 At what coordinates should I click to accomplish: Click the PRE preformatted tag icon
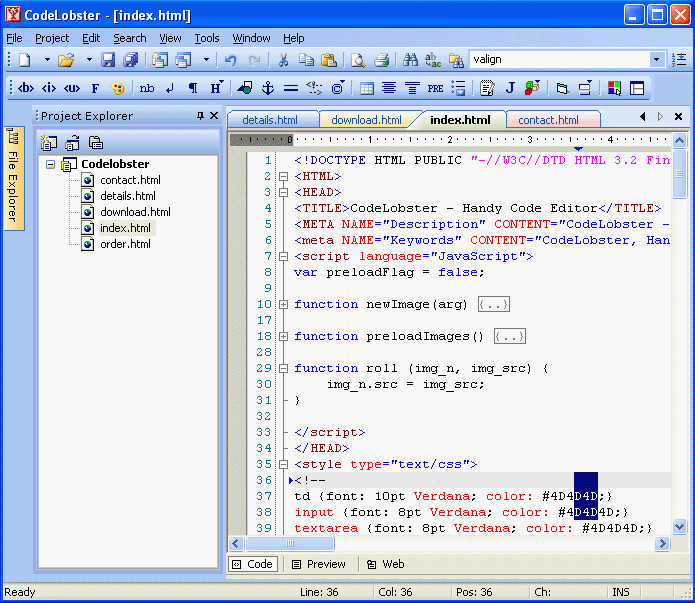coord(435,88)
